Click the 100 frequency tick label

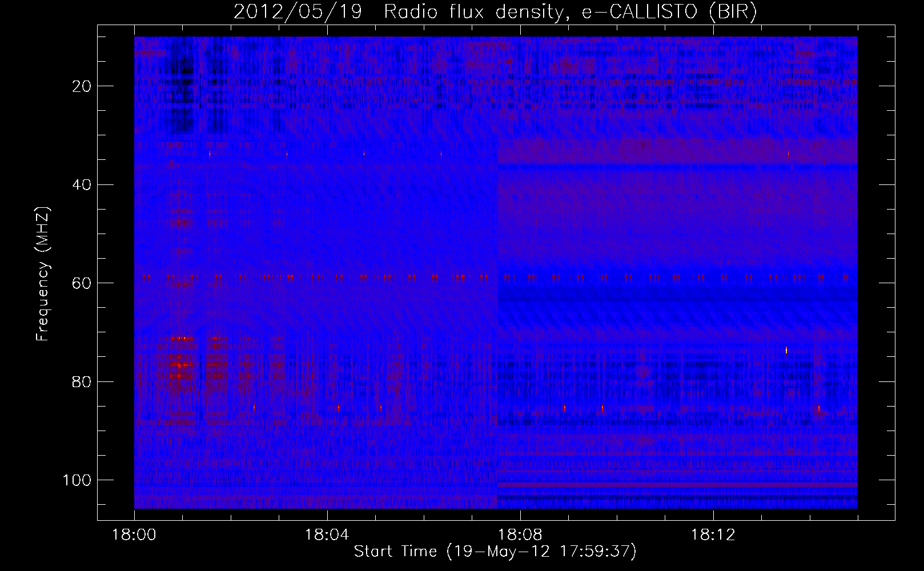pyautogui.click(x=77, y=480)
